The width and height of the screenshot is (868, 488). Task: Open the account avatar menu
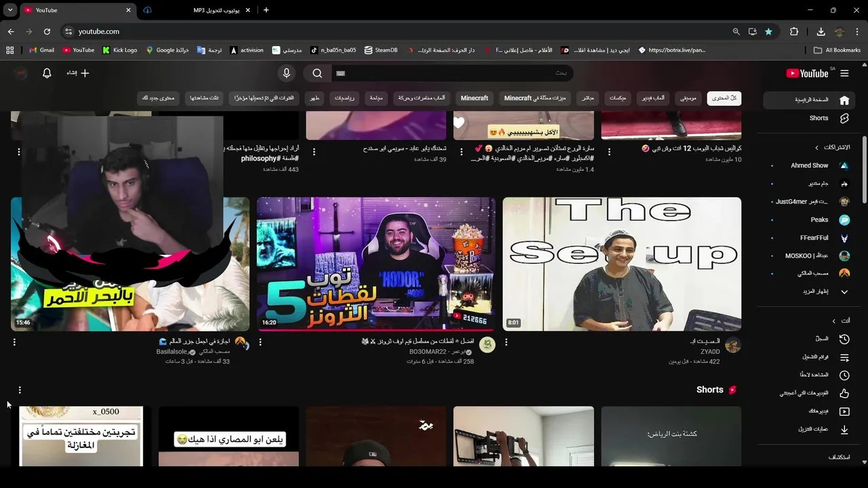point(21,73)
